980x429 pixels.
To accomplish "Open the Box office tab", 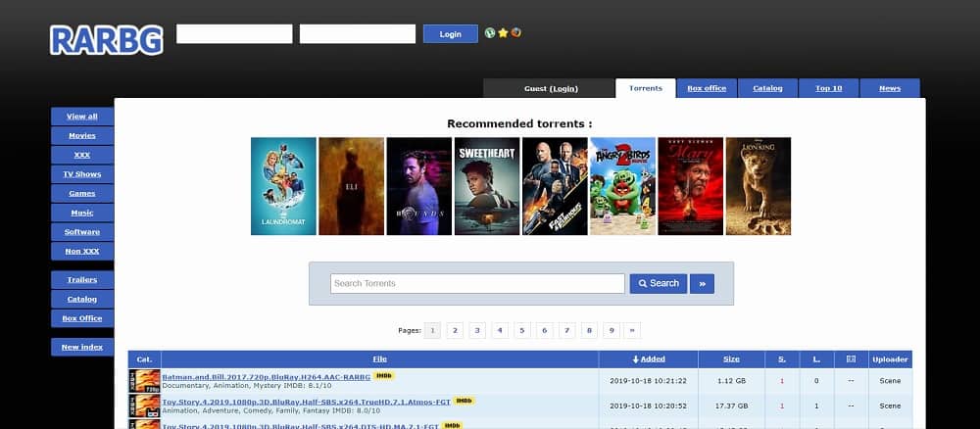I will pyautogui.click(x=707, y=88).
